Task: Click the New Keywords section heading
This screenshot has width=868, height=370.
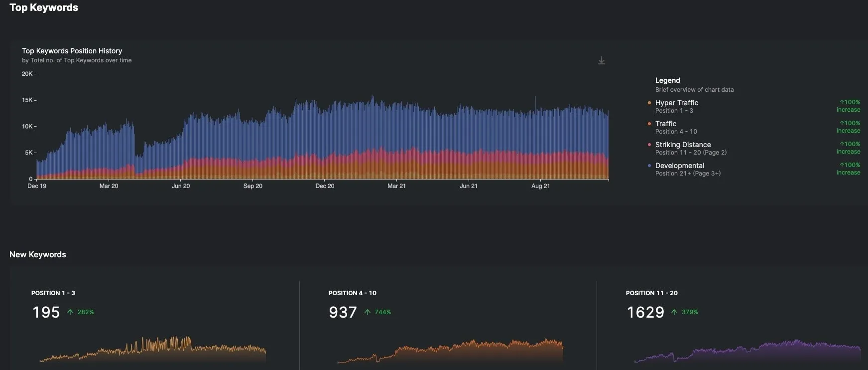Action: (38, 254)
